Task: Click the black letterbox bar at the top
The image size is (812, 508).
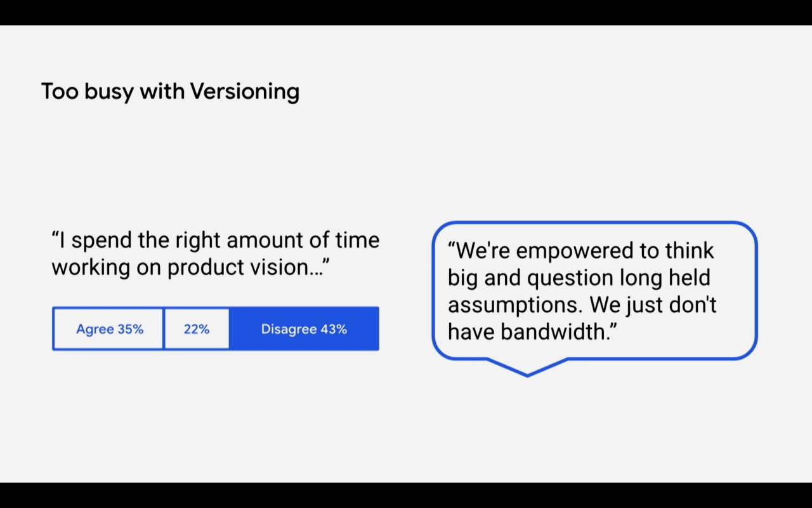Action: (x=406, y=12)
